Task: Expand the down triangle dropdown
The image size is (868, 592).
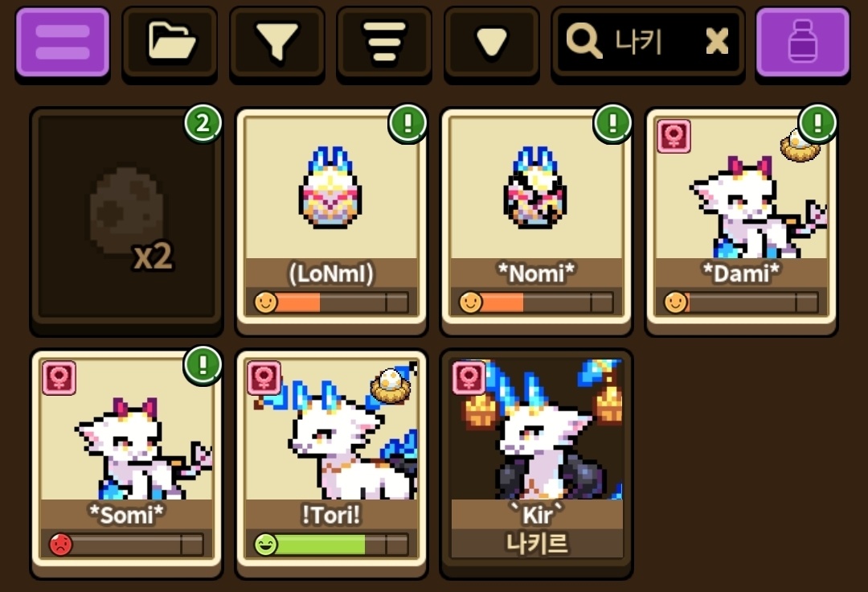Action: [x=492, y=43]
